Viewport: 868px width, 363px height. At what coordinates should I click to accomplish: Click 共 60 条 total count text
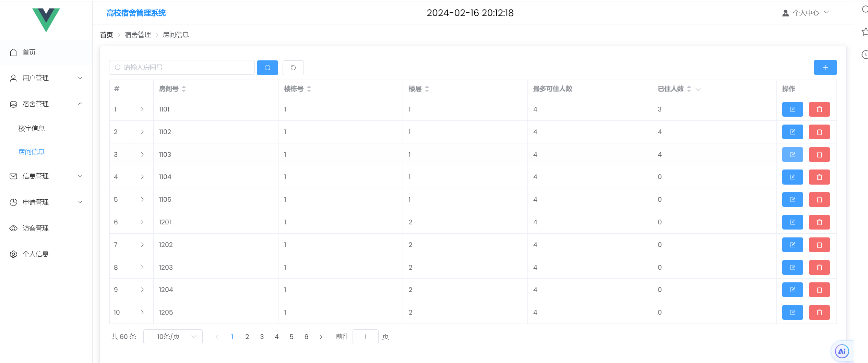124,337
